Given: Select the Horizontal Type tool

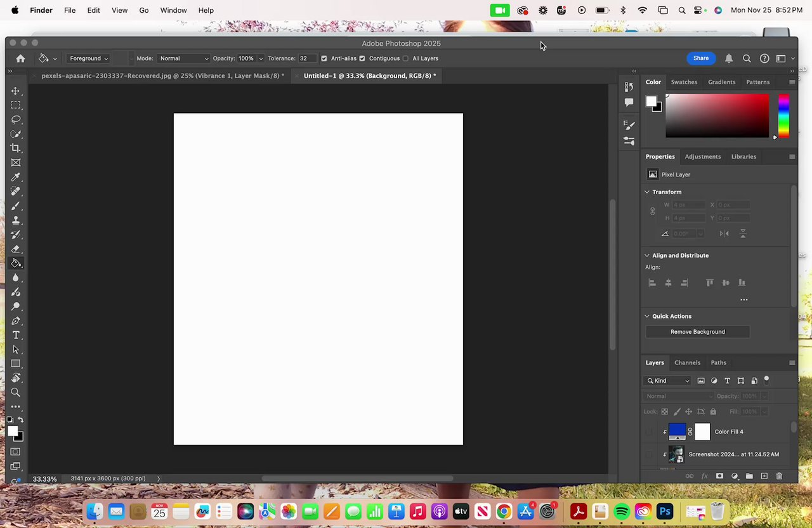Looking at the screenshot, I should pos(16,335).
